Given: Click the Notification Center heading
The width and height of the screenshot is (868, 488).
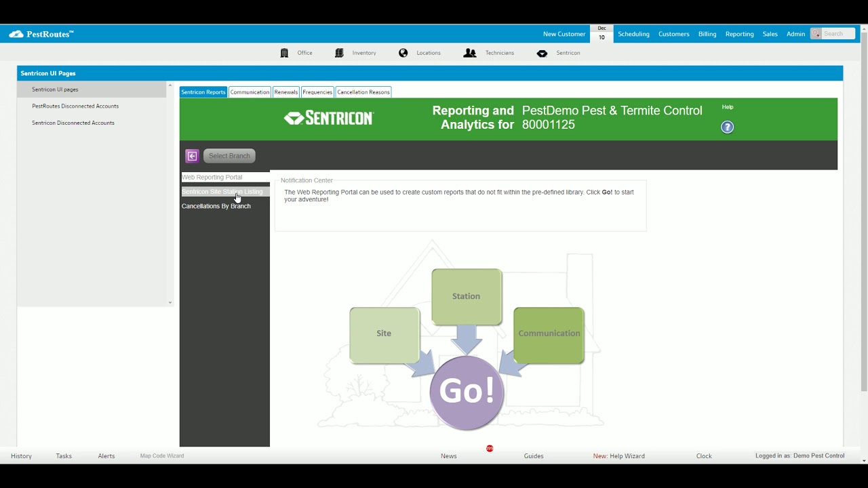Looking at the screenshot, I should point(307,180).
